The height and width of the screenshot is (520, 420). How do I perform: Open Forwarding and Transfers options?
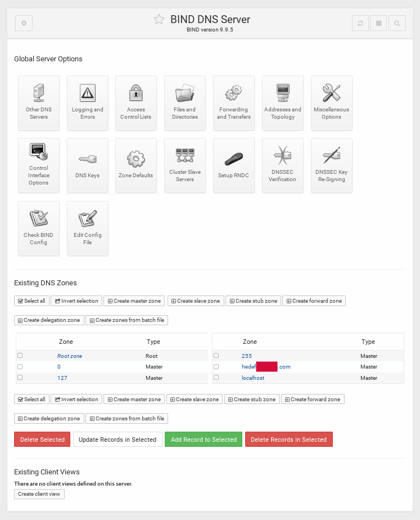pyautogui.click(x=233, y=102)
